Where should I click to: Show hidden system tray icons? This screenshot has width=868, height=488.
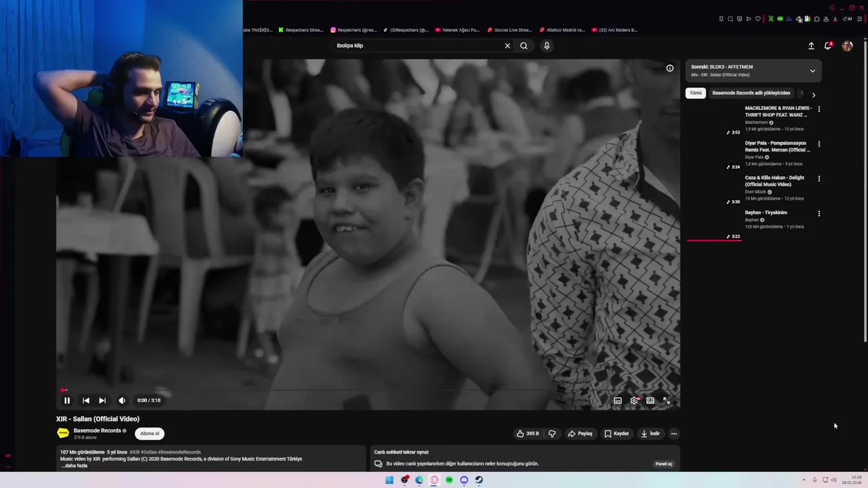(x=804, y=480)
